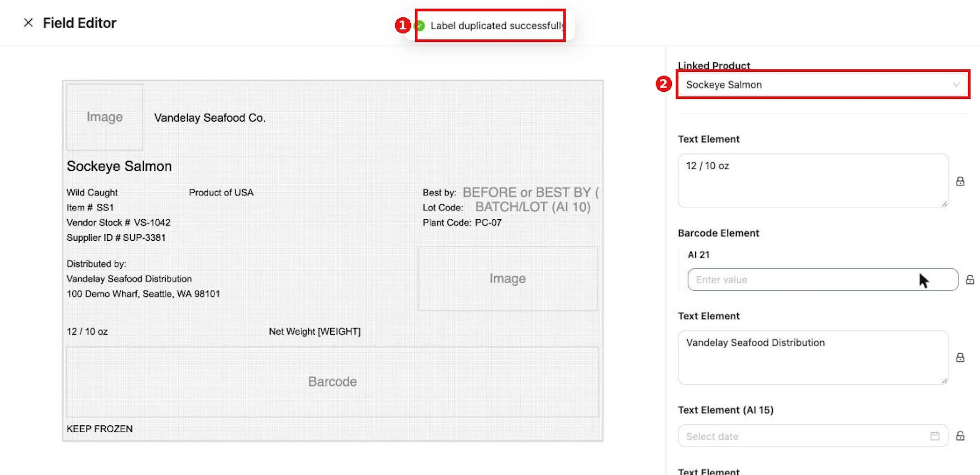Click 'BATCH/LOT (AI 10)' placeholder on label
This screenshot has height=475, width=980.
coord(533,207)
